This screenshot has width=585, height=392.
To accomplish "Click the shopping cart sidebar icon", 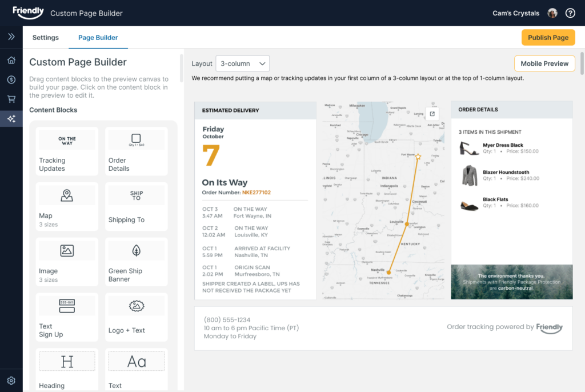I will pos(11,99).
